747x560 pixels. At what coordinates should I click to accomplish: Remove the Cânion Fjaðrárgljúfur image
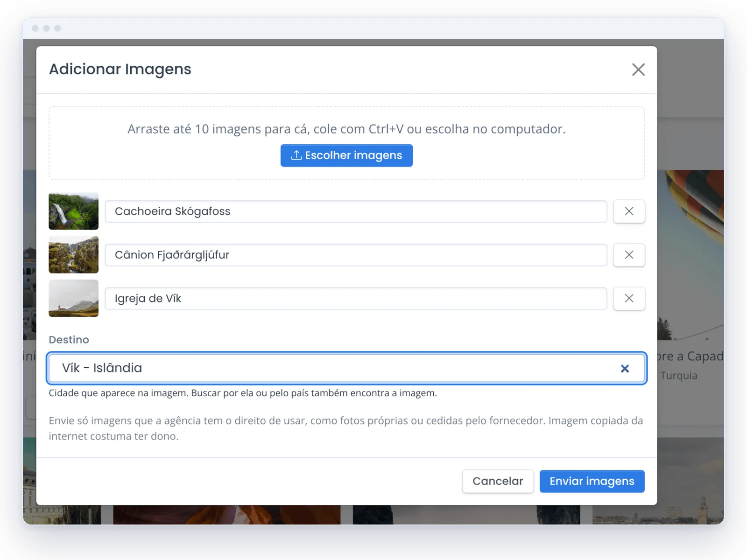[x=629, y=255]
